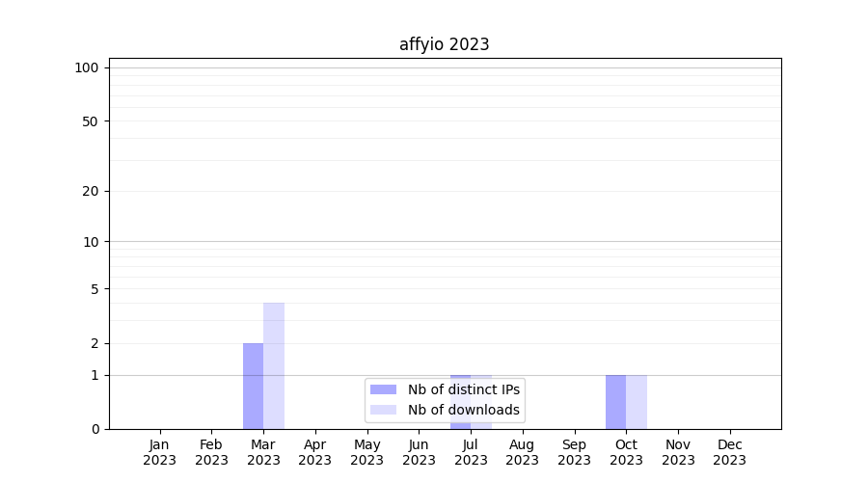The width and height of the screenshot is (868, 482).
Task: Click the "Nb of downloads" legend swatch
Action: [x=383, y=410]
